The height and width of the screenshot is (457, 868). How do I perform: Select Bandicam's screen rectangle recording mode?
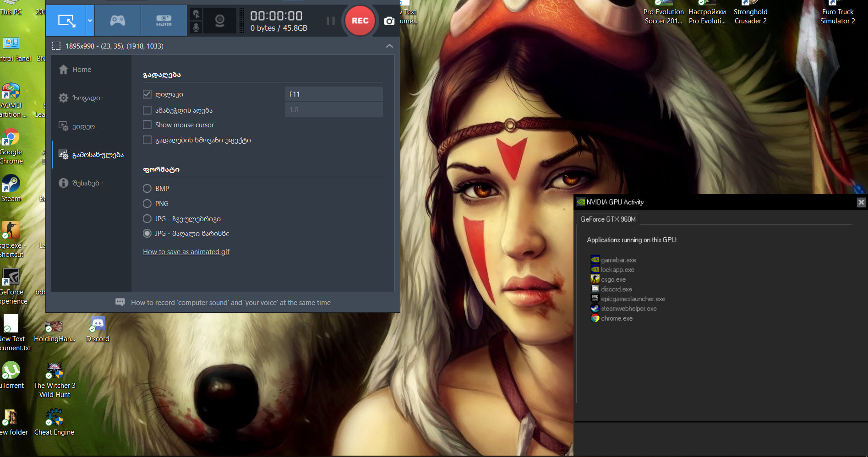pyautogui.click(x=66, y=21)
